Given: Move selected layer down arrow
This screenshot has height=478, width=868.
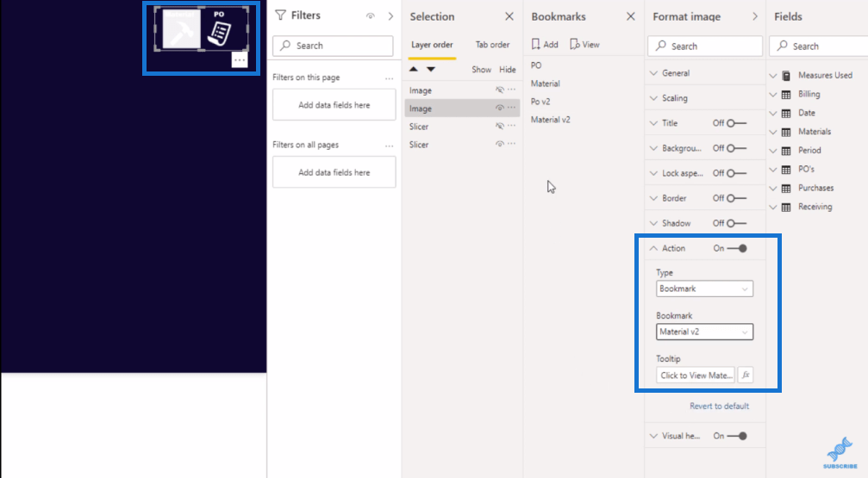Looking at the screenshot, I should 431,69.
